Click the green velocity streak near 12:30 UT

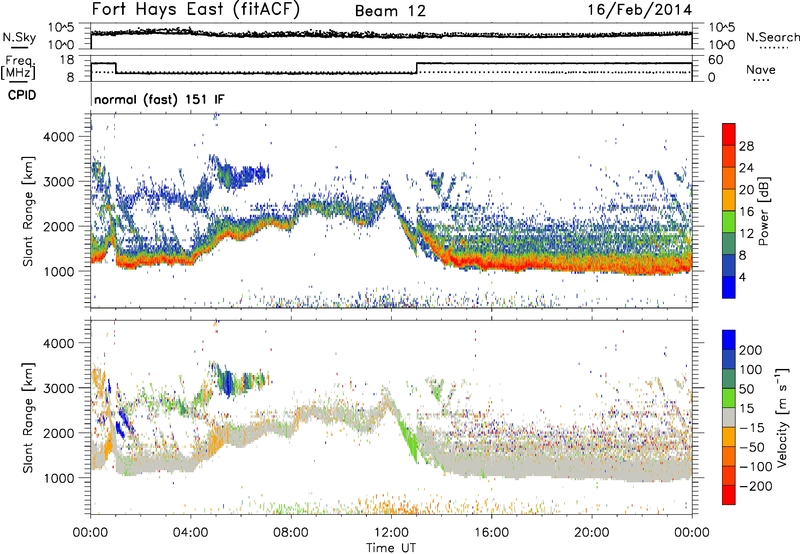point(410,436)
